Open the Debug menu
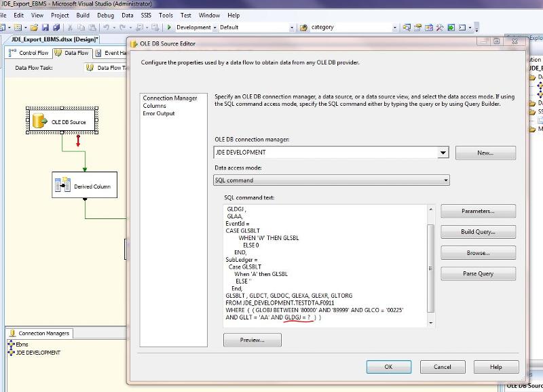543x392 pixels. pyautogui.click(x=105, y=15)
